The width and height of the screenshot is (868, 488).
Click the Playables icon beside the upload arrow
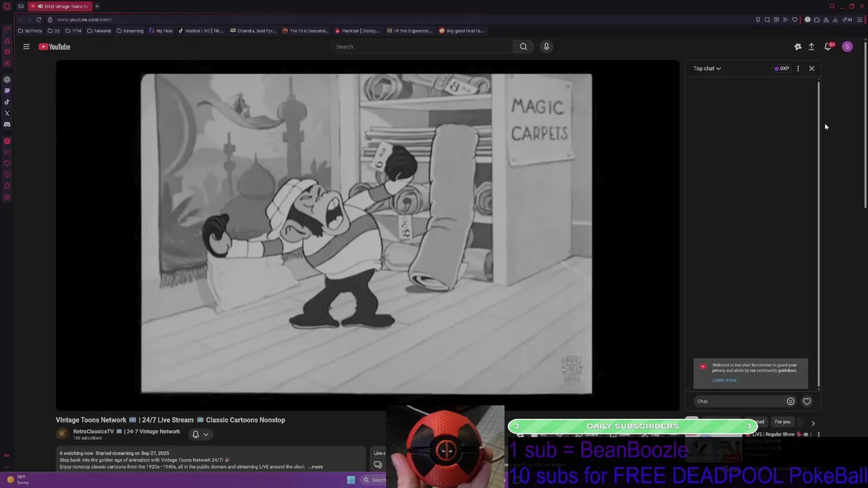797,47
